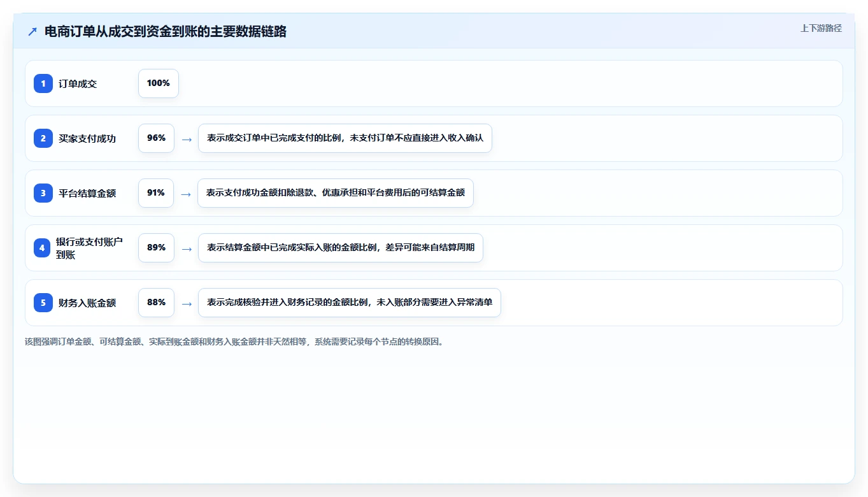The height and width of the screenshot is (497, 868).
Task: Click the description starting 表示成交订单中已完成支付的比例
Action: (345, 138)
